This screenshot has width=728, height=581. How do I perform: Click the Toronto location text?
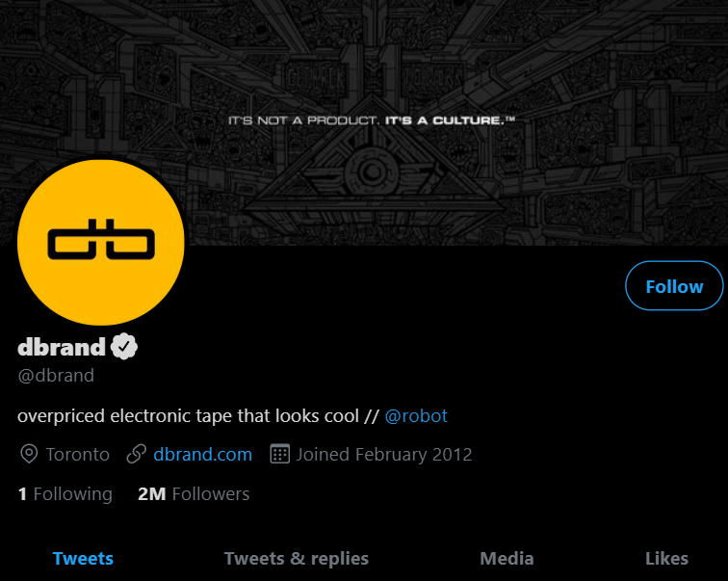[x=78, y=454]
